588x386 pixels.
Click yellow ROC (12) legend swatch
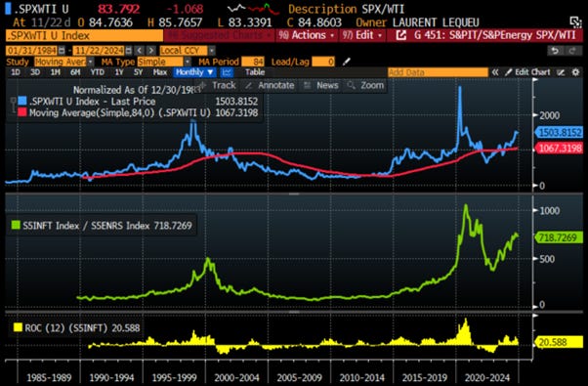click(x=18, y=327)
